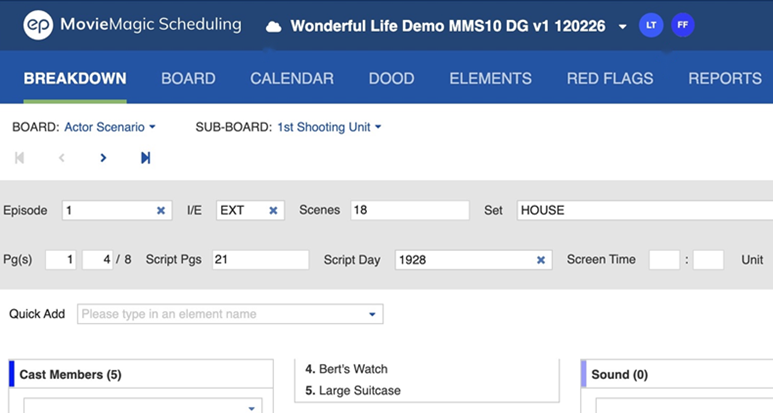Click the Episode input field
Viewport: 773px width, 413px height.
pos(117,210)
